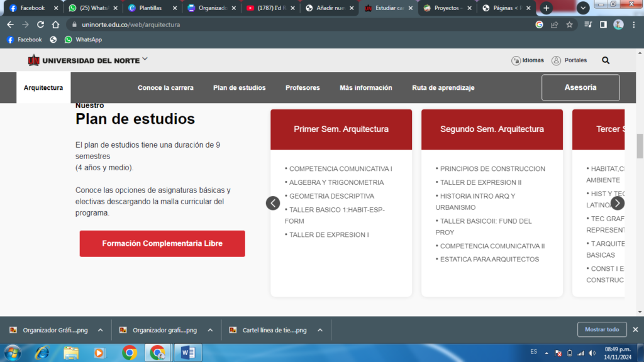Bookmark this page with the star icon
The image size is (644, 362).
pos(570,25)
